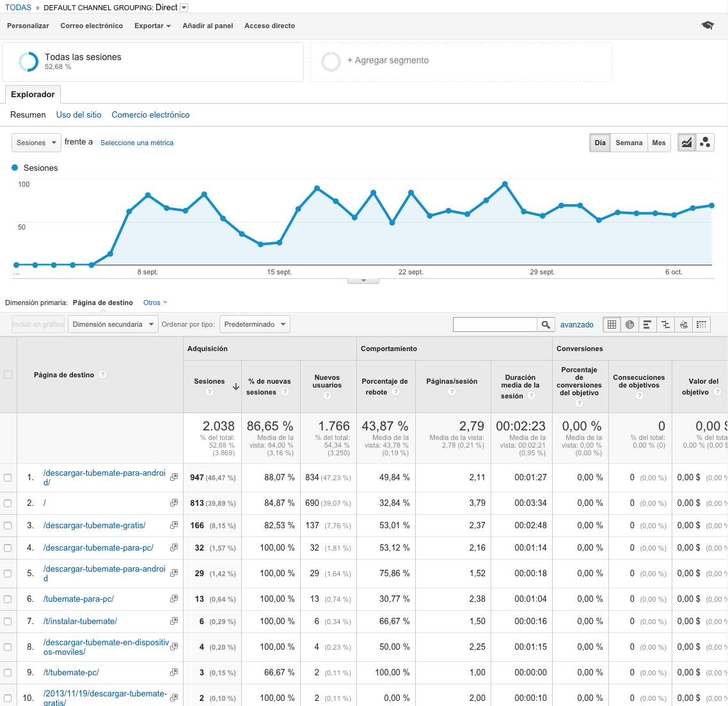Image resolution: width=728 pixels, height=706 pixels.
Task: Click Correo electrónico in the toolbar
Action: 91,26
